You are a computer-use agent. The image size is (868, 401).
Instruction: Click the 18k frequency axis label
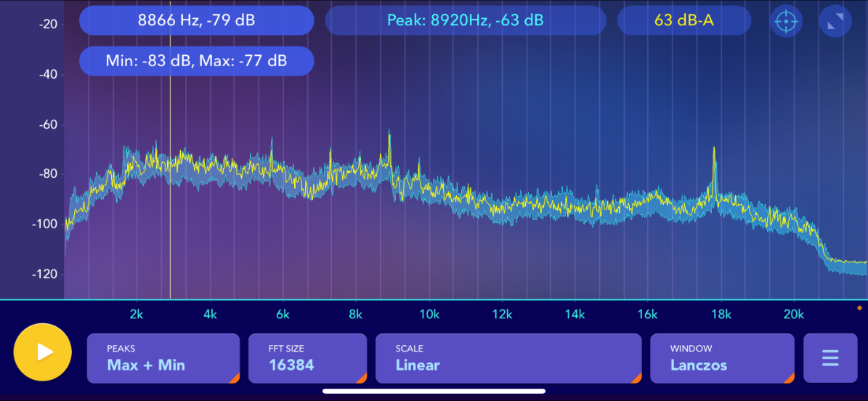click(721, 314)
